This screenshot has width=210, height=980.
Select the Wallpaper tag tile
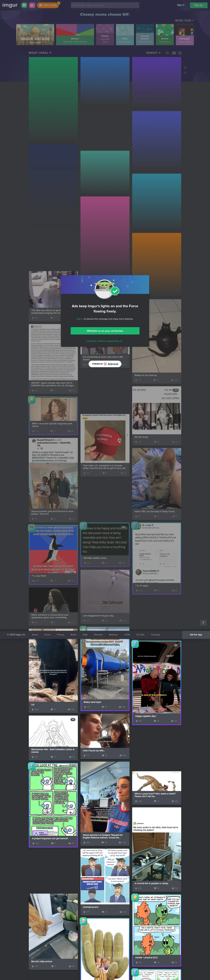(x=184, y=35)
